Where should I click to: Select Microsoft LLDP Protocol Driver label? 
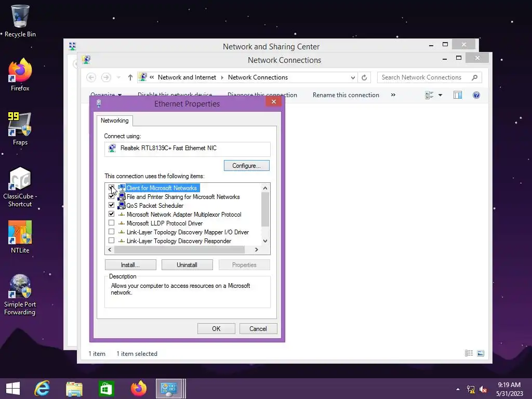pos(165,223)
